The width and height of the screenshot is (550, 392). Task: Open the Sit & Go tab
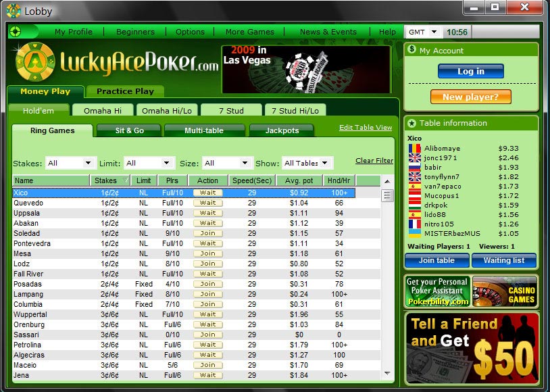[x=129, y=130]
